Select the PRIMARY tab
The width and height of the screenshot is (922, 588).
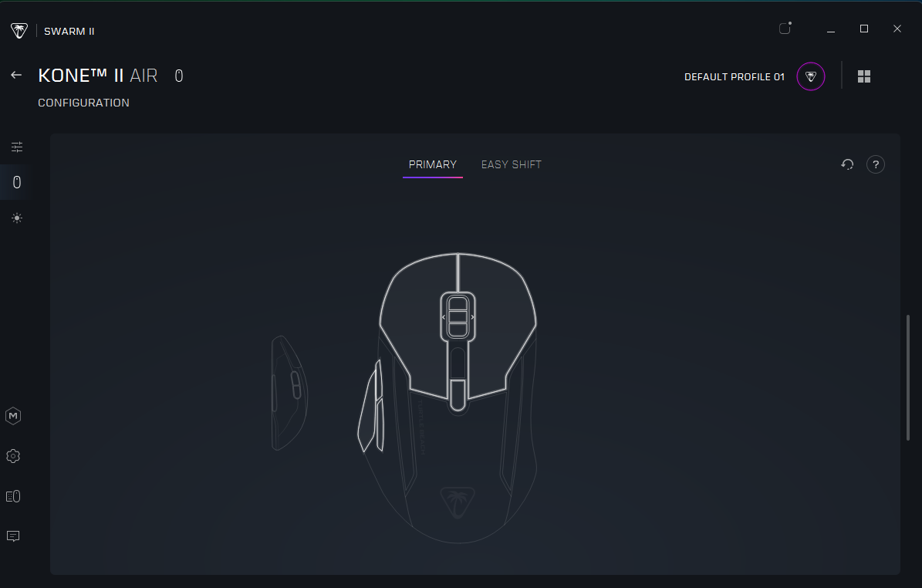tap(432, 164)
